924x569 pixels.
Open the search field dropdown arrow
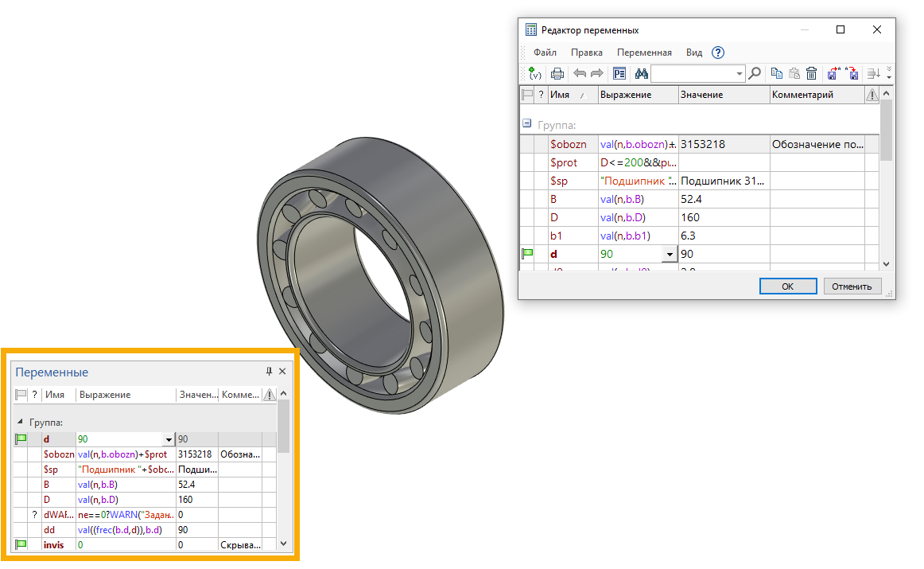[740, 74]
